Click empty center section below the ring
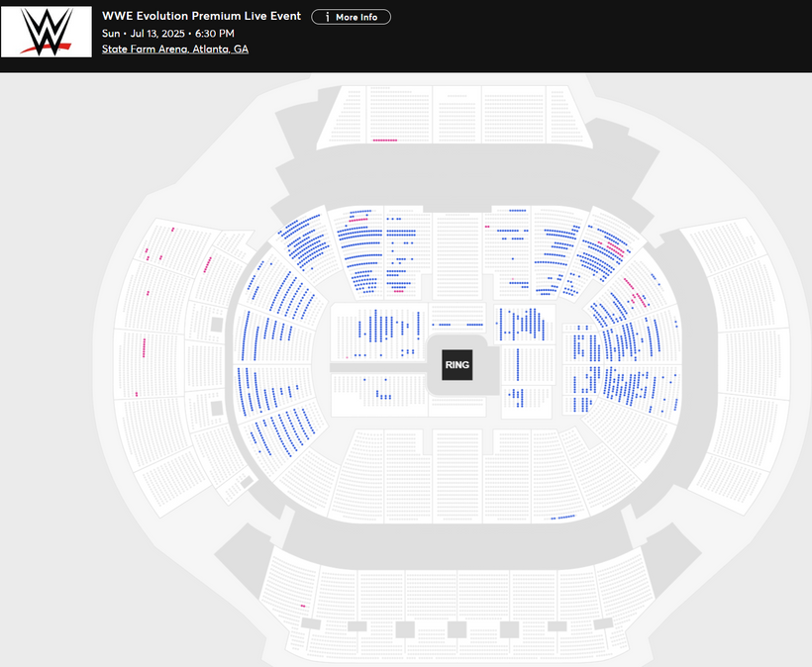Viewport: 812px width, 667px height. click(457, 465)
